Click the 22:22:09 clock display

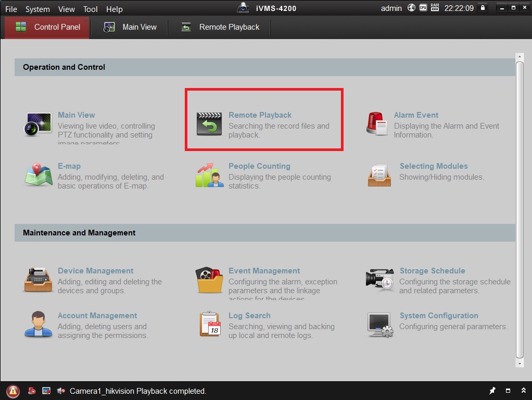(459, 8)
